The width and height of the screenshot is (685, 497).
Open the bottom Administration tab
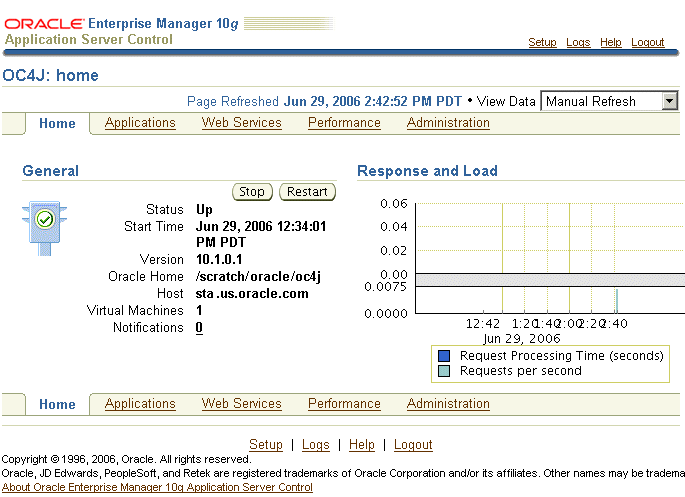448,404
